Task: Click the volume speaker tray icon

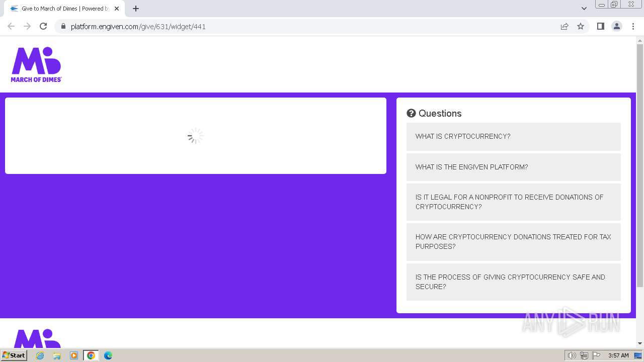Action: tap(572, 355)
